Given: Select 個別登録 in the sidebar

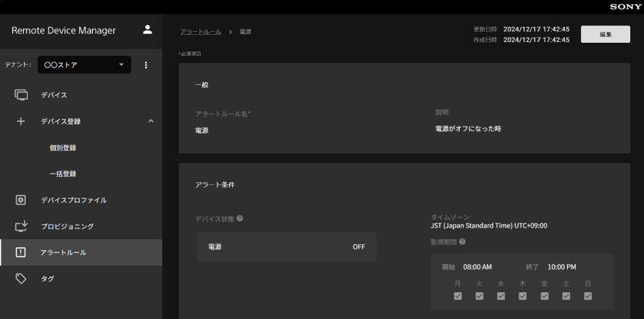Looking at the screenshot, I should [62, 148].
